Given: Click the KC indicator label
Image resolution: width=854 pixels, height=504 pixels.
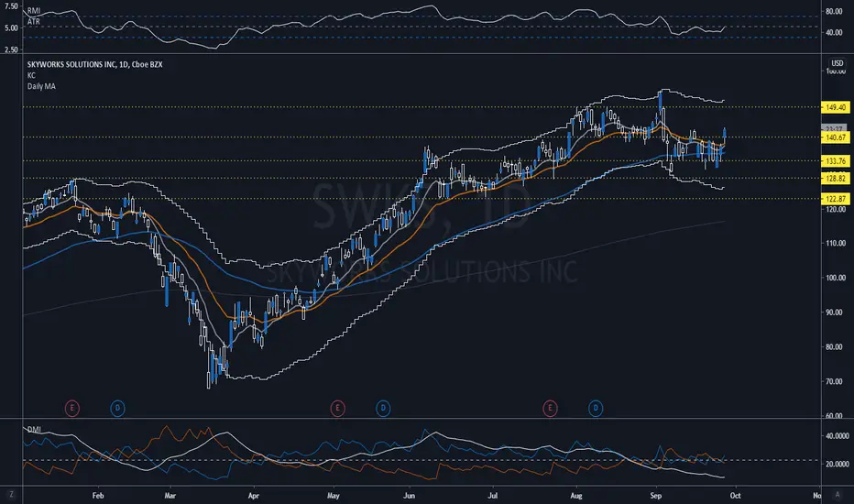Looking at the screenshot, I should click(x=31, y=75).
